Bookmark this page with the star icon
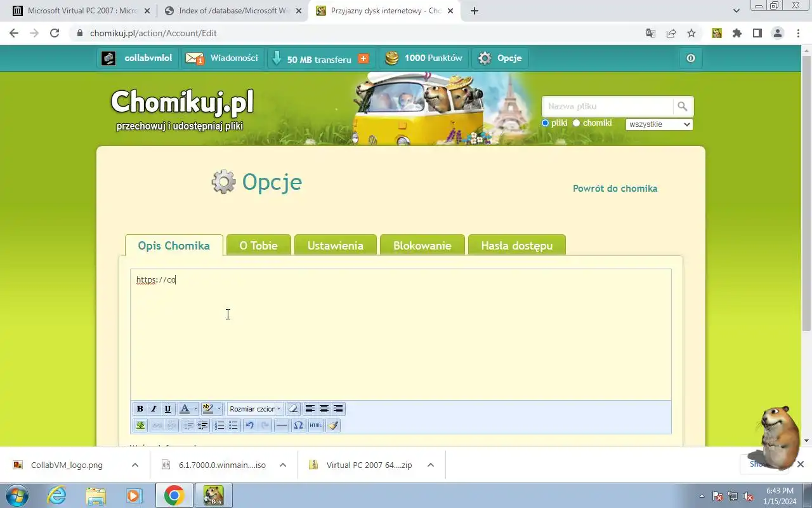812x508 pixels. pyautogui.click(x=691, y=33)
